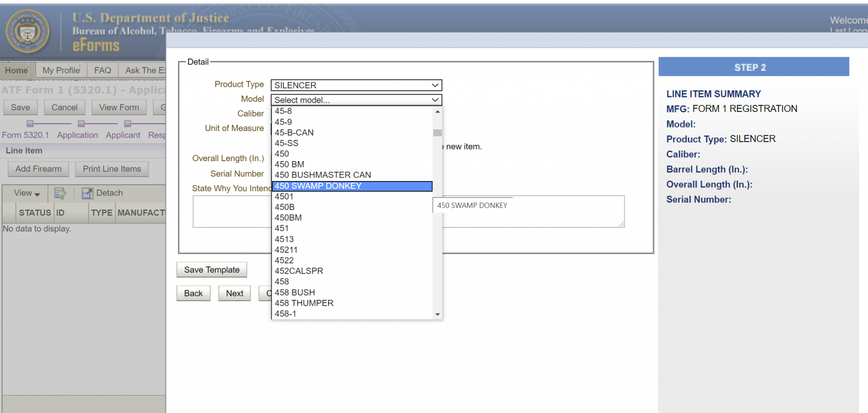Sort by MANUFACTURER column header
Image resolution: width=868 pixels, height=413 pixels.
141,213
